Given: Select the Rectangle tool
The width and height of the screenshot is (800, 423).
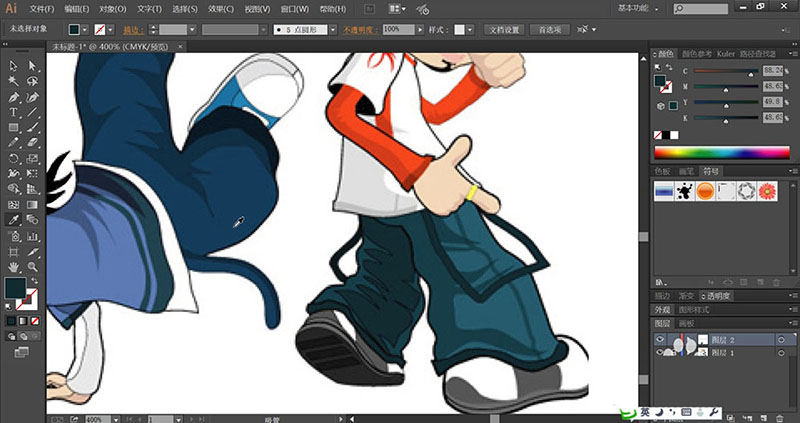Looking at the screenshot, I should [x=14, y=128].
